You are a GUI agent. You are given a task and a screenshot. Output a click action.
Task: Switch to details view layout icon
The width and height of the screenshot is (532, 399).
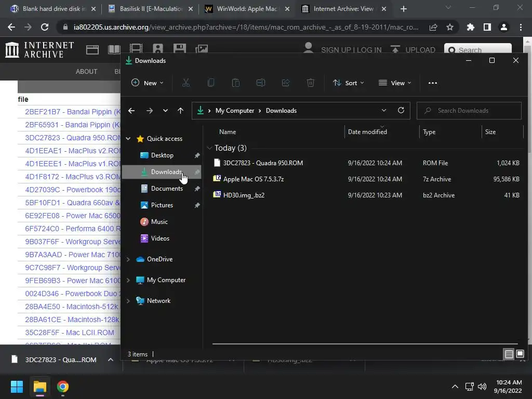[x=509, y=354]
